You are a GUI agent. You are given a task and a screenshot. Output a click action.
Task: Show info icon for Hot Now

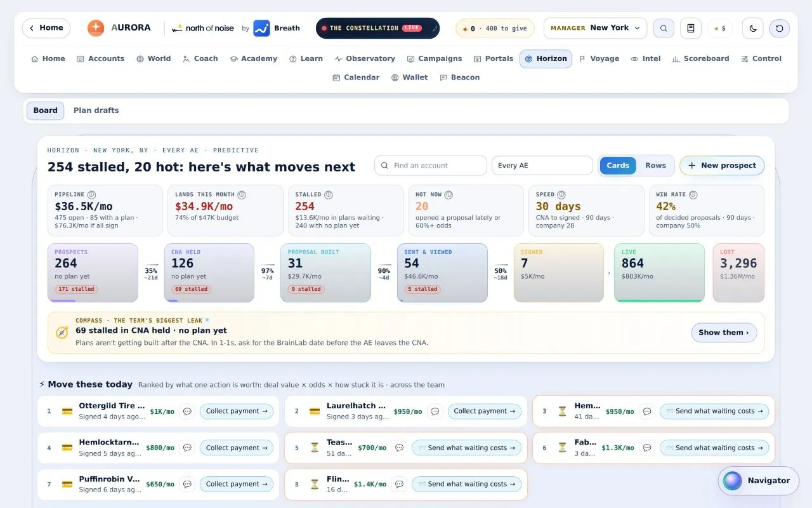coord(449,195)
